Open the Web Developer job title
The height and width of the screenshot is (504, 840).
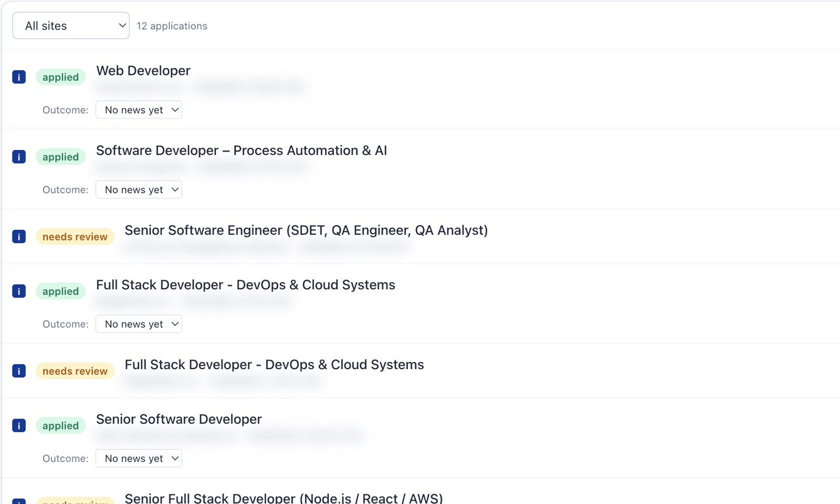(143, 71)
